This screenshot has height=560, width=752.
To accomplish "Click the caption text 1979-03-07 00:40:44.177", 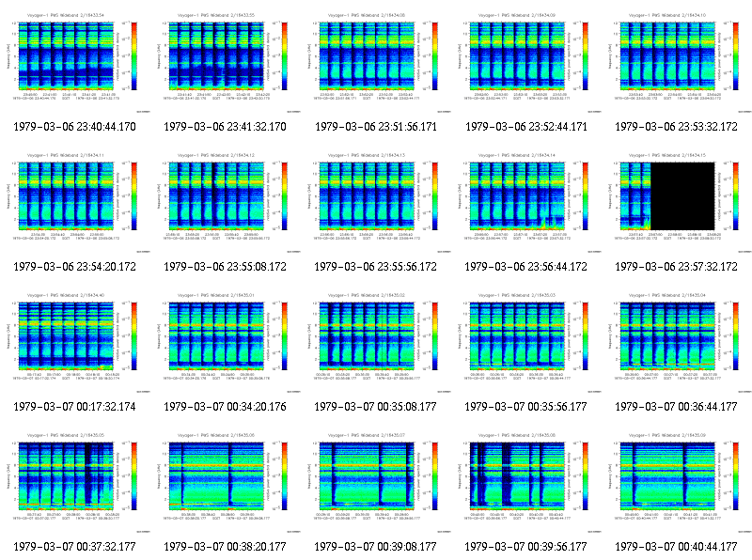I will 676,547.
